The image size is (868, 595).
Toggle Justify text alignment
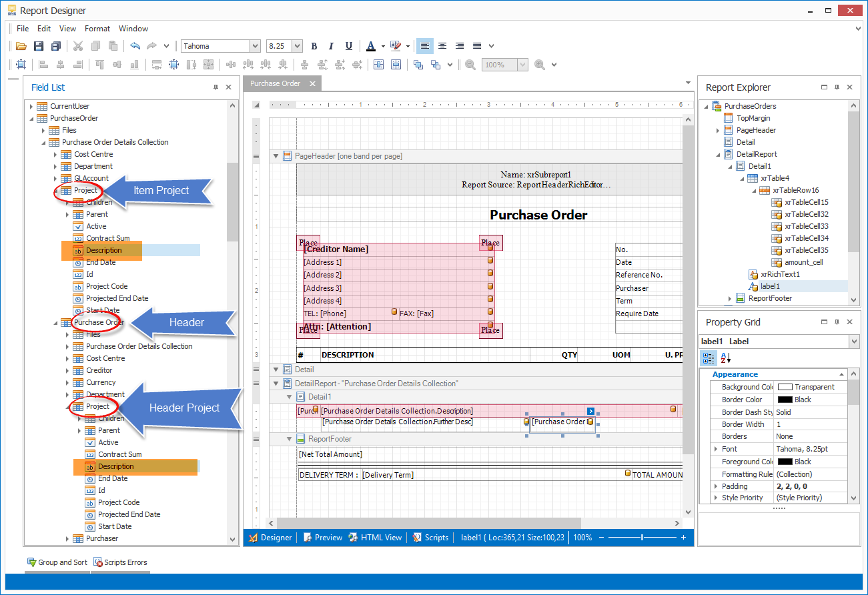pos(477,46)
